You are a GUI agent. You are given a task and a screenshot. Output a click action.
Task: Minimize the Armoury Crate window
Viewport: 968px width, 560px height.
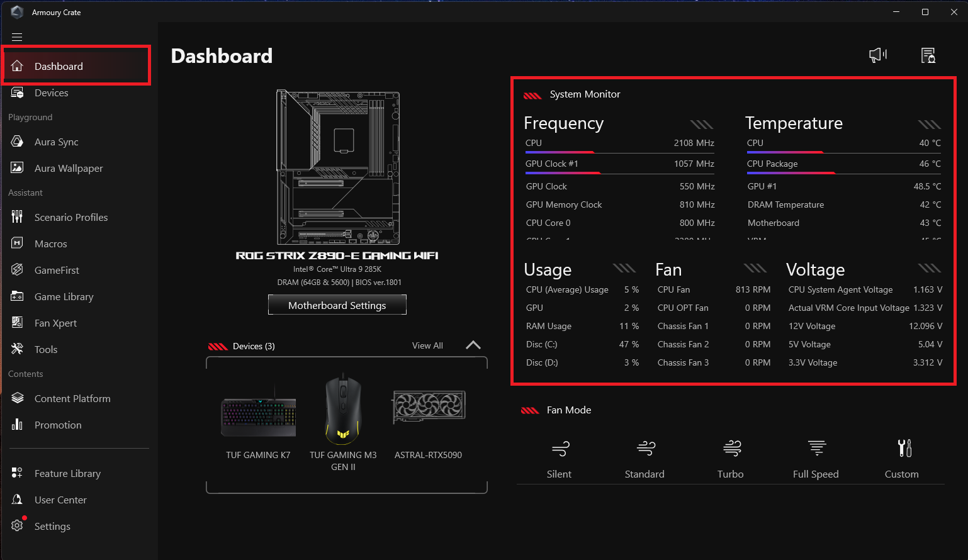click(x=896, y=12)
